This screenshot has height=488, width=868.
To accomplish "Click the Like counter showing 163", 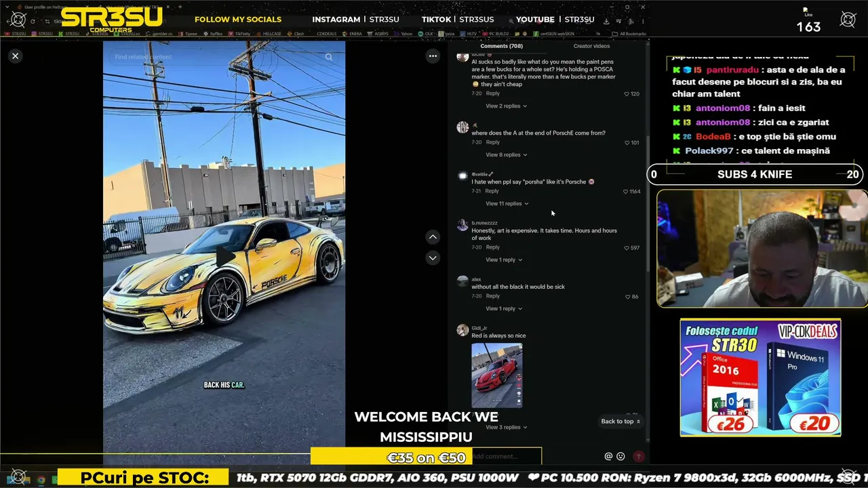I will pyautogui.click(x=808, y=22).
